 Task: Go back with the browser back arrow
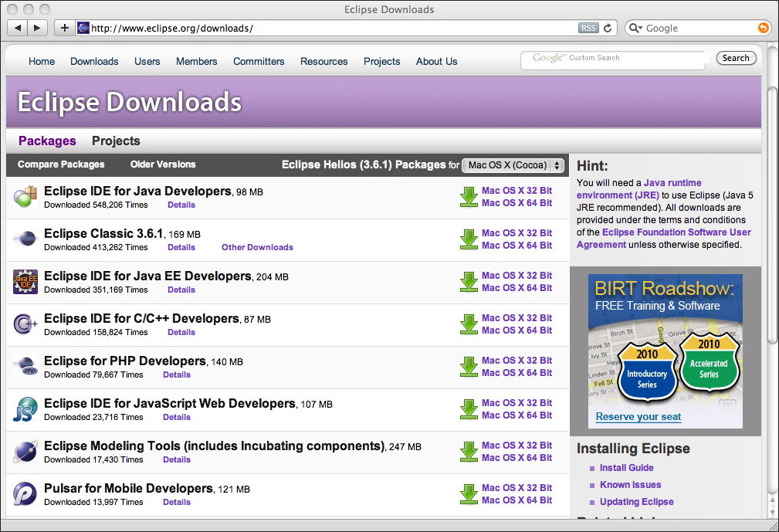18,28
